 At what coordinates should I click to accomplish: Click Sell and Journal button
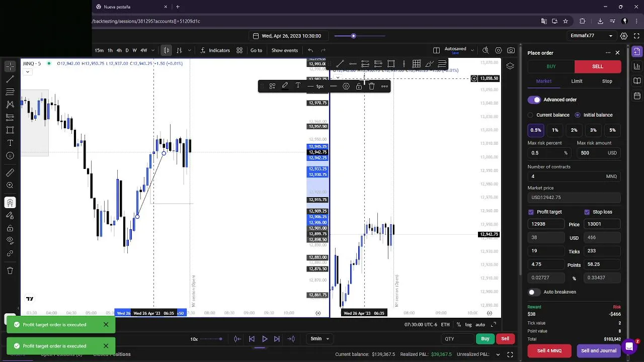[x=599, y=351]
